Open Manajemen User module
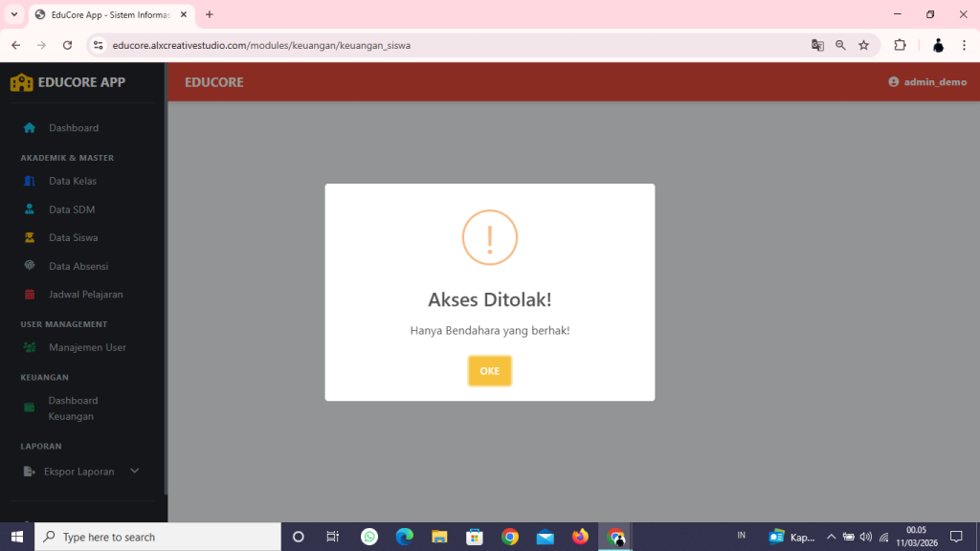 86,347
